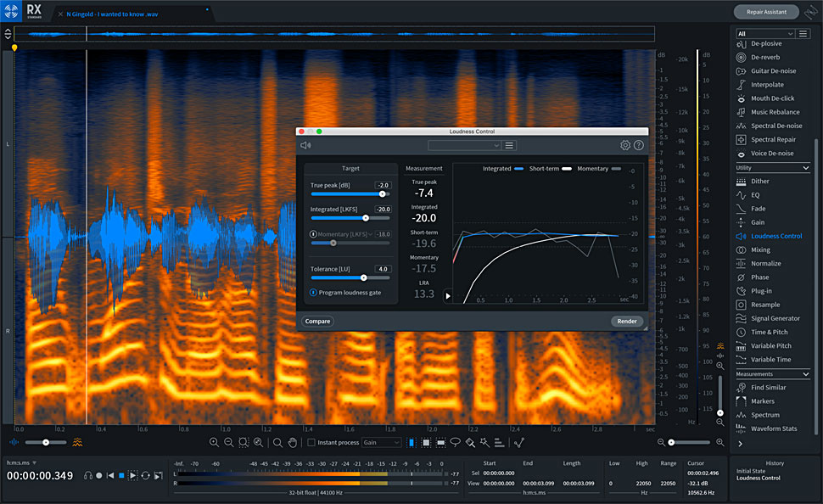The image size is (823, 504).
Task: Click the Loudness Control help icon
Action: [638, 145]
